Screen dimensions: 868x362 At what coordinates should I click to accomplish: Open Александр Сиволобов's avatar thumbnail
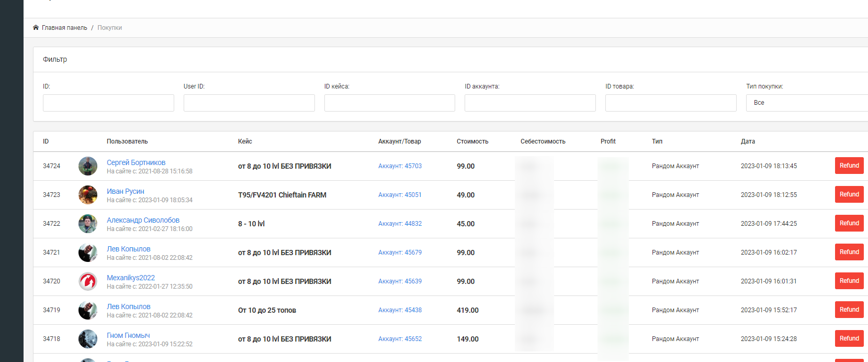[x=88, y=224]
